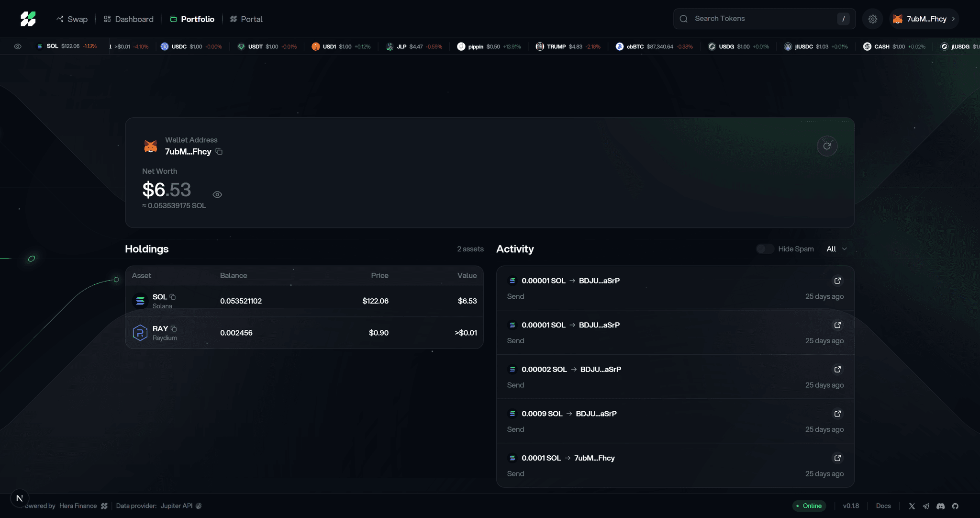Open the Telegram channel link
The width and height of the screenshot is (980, 518).
pyautogui.click(x=926, y=506)
